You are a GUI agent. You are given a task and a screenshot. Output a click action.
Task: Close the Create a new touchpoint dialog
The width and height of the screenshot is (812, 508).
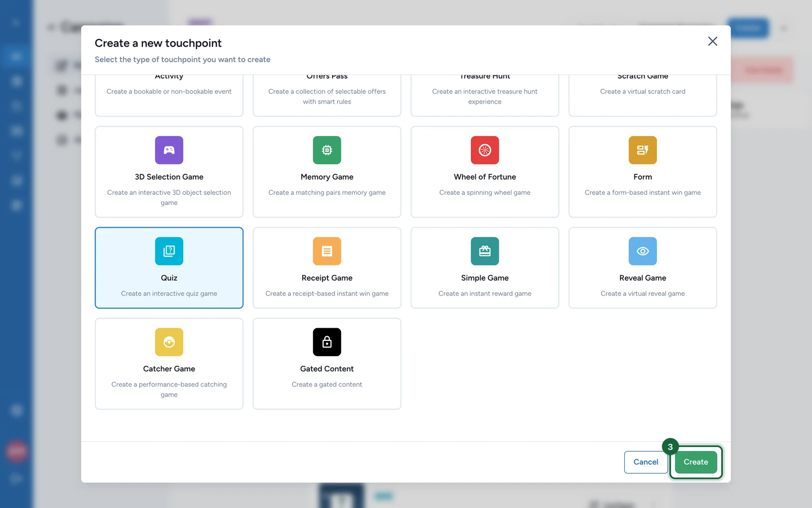713,41
